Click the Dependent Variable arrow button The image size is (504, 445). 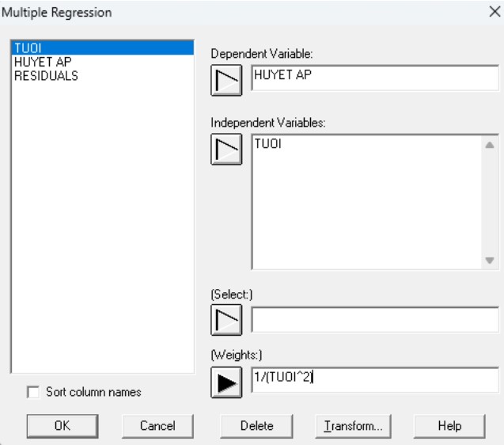pyautogui.click(x=226, y=80)
